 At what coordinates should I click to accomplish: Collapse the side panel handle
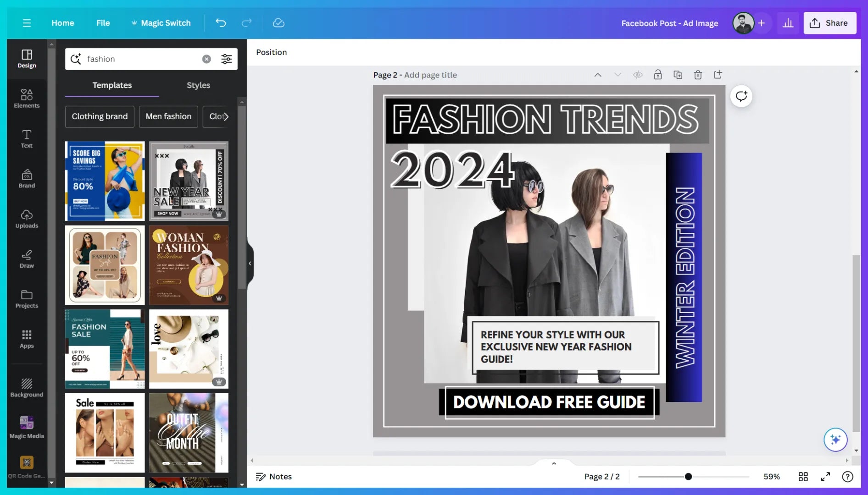point(250,264)
